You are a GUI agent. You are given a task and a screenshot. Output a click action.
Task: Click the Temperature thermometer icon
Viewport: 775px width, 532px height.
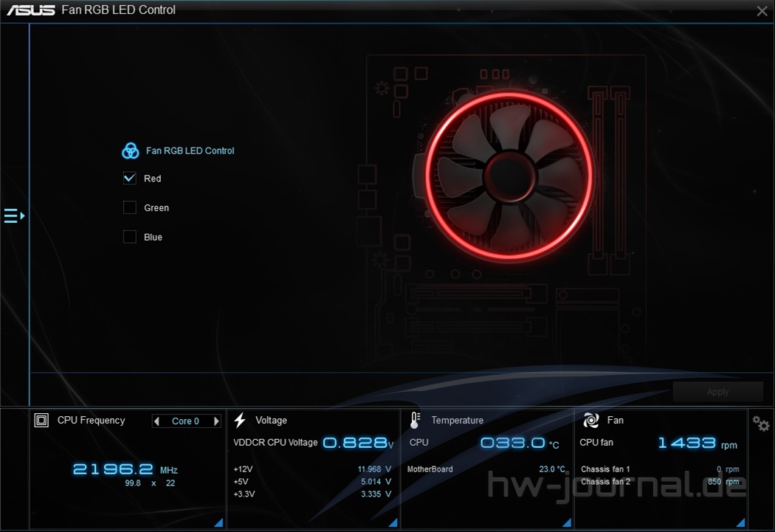click(x=415, y=421)
